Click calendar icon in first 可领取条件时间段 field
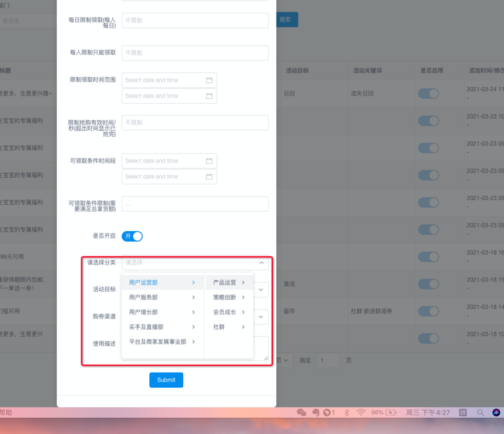The width and height of the screenshot is (504, 434). (209, 161)
